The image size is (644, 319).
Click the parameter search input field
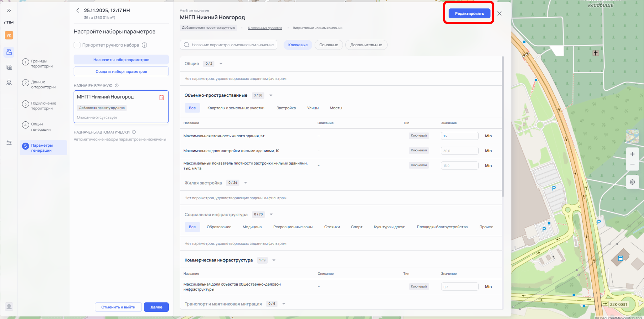tap(232, 45)
